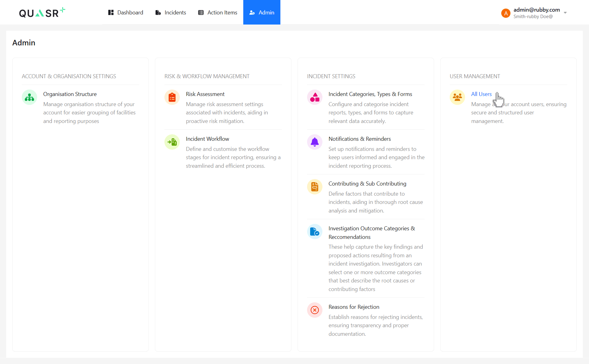The height and width of the screenshot is (364, 589).
Task: Click the circular user avatar with letter A
Action: coord(506,13)
